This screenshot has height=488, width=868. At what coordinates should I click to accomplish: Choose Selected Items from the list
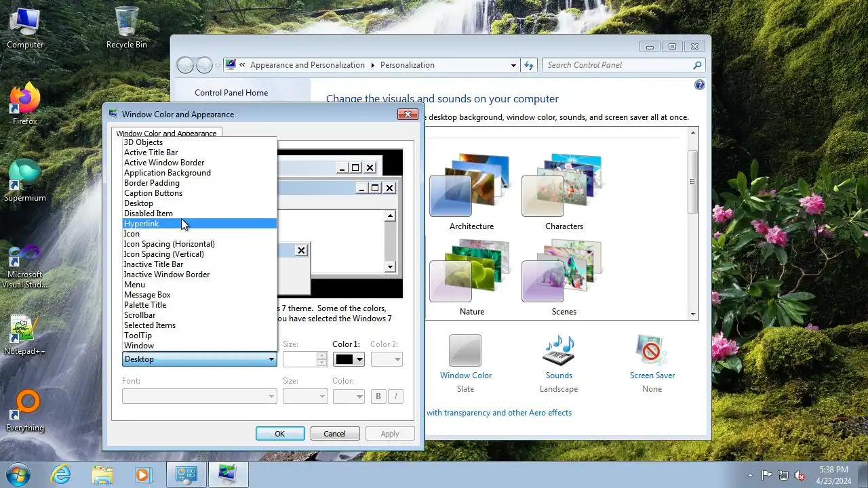(x=199, y=325)
